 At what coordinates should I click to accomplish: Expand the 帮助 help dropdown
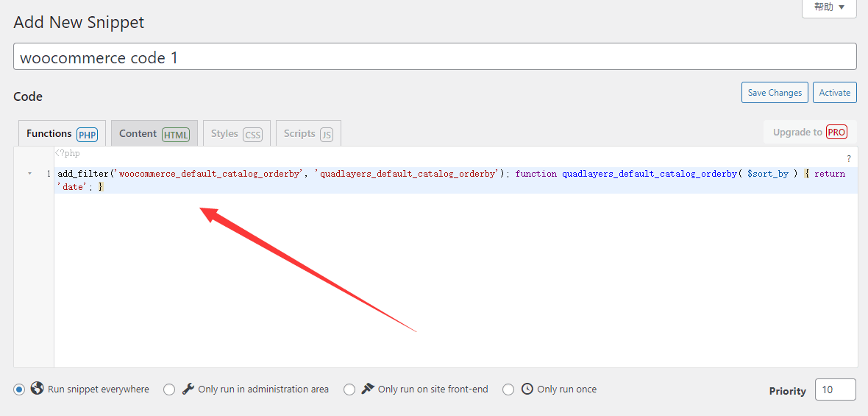(828, 7)
